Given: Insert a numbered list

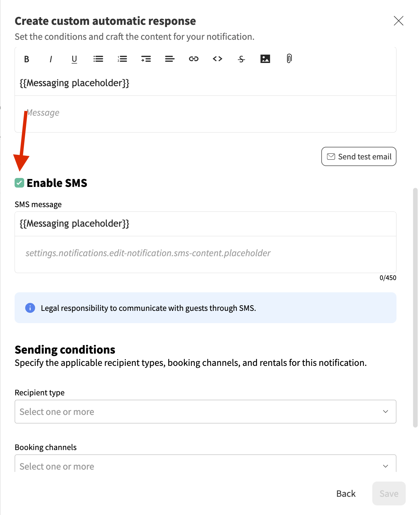Looking at the screenshot, I should 122,59.
